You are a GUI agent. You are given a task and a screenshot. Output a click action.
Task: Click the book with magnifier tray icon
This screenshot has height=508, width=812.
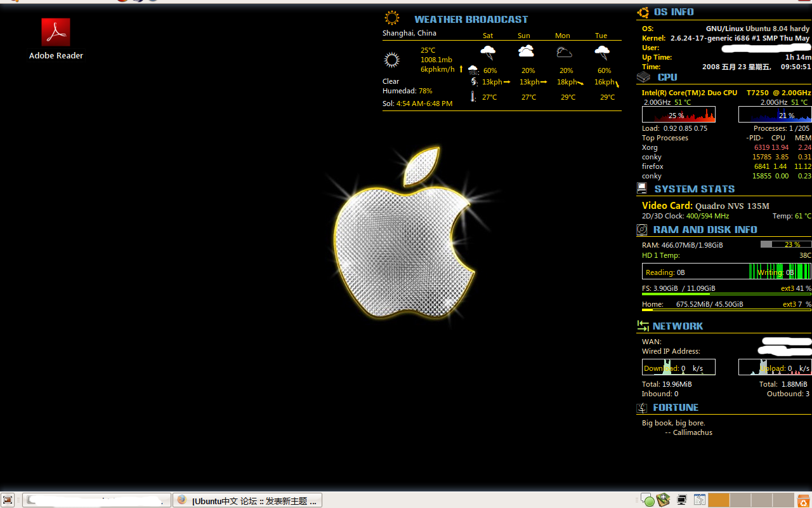click(664, 500)
